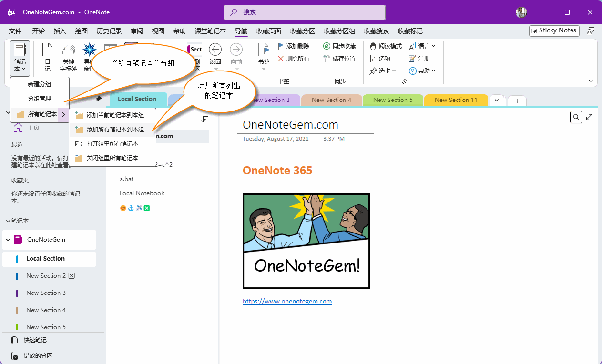Viewport: 602px width, 364px height.
Task: Show more section tabs dropdown
Action: (x=497, y=100)
